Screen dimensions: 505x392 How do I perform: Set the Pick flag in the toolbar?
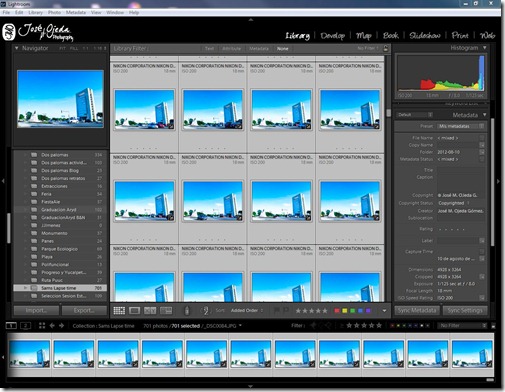(x=277, y=310)
